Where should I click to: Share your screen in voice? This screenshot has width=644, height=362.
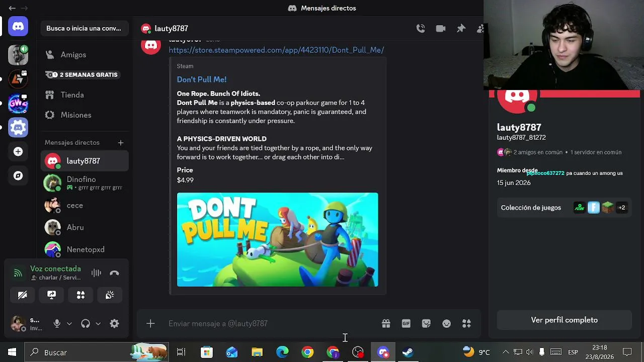click(x=51, y=295)
